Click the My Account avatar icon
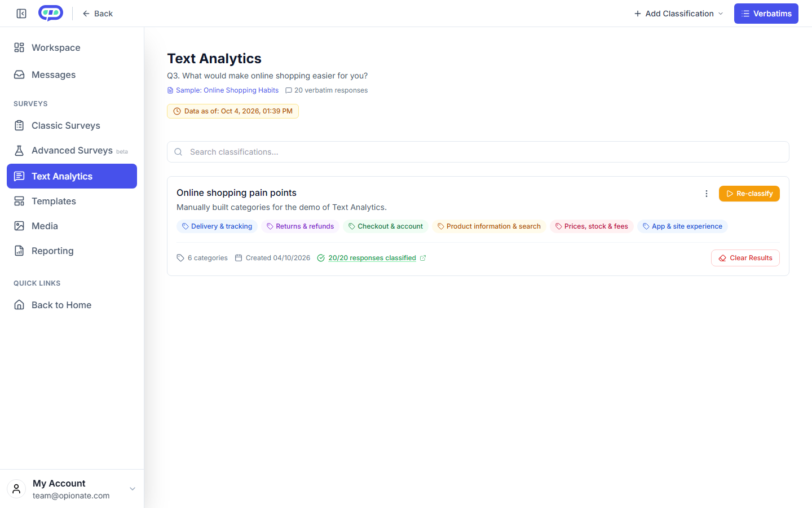The width and height of the screenshot is (812, 508). click(x=16, y=489)
